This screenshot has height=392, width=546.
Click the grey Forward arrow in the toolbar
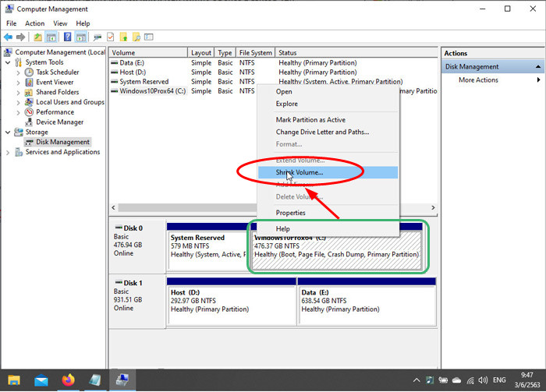(x=20, y=37)
